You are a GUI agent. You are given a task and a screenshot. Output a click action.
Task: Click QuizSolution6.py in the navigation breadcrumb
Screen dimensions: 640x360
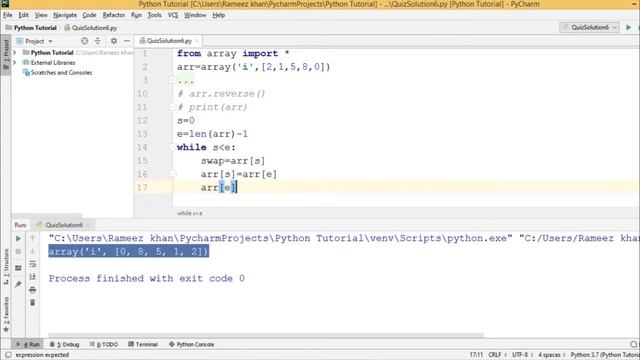tap(91, 28)
